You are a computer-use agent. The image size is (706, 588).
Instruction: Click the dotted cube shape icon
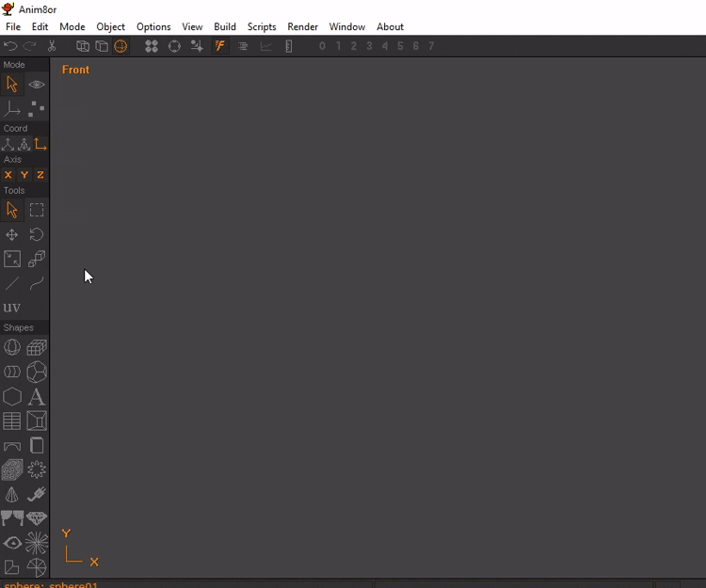(x=11, y=470)
